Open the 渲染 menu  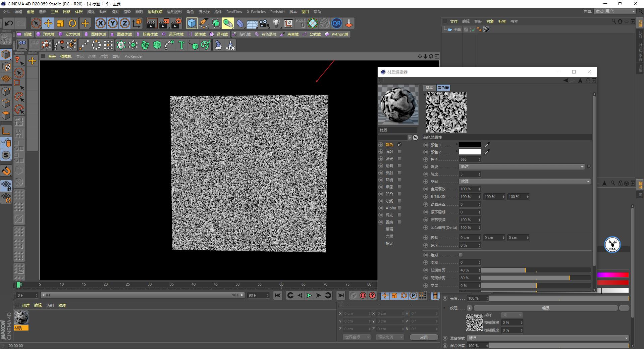tap(127, 11)
